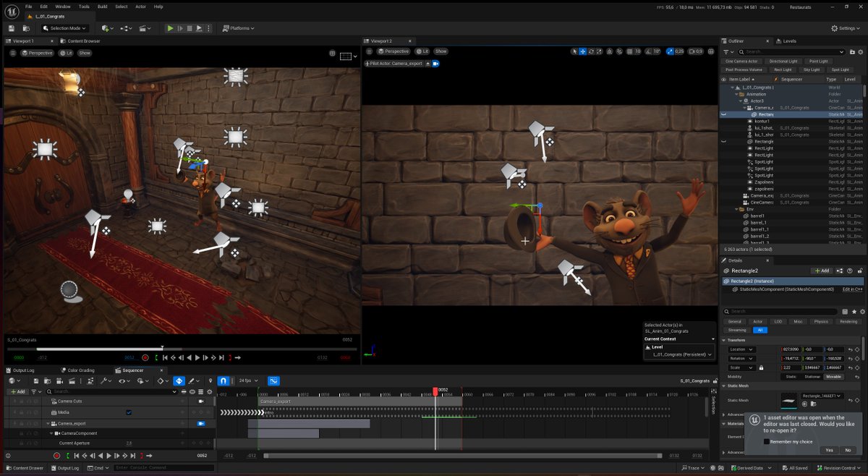Toggle Sequencer snapping magnet icon

pyautogui.click(x=224, y=381)
